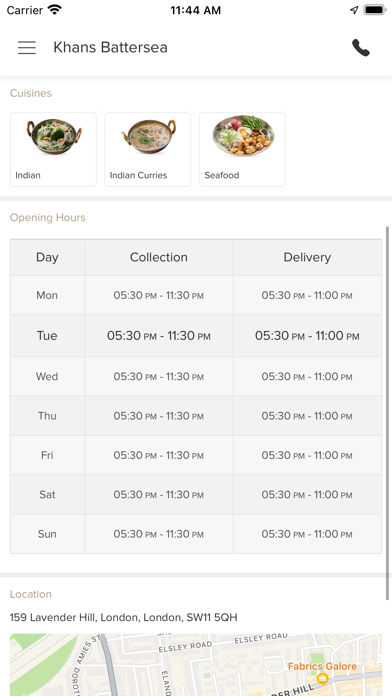This screenshot has height=696, width=392.
Task: Click Friday's collection hours cell
Action: 159,455
